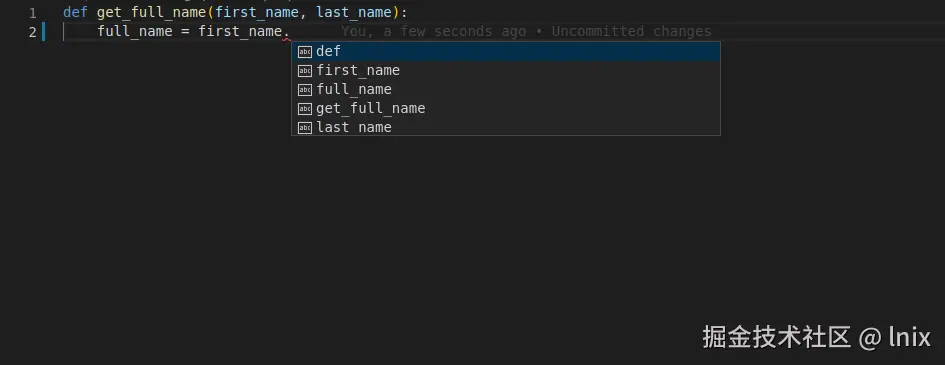Place cursor in get_full_name function name
Viewport: 945px width, 365px height.
pos(152,13)
